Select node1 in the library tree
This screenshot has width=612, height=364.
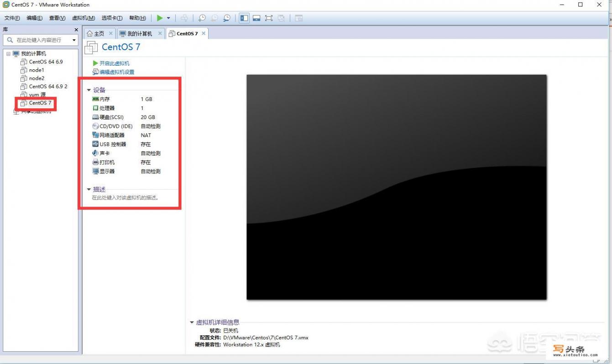[x=37, y=70]
